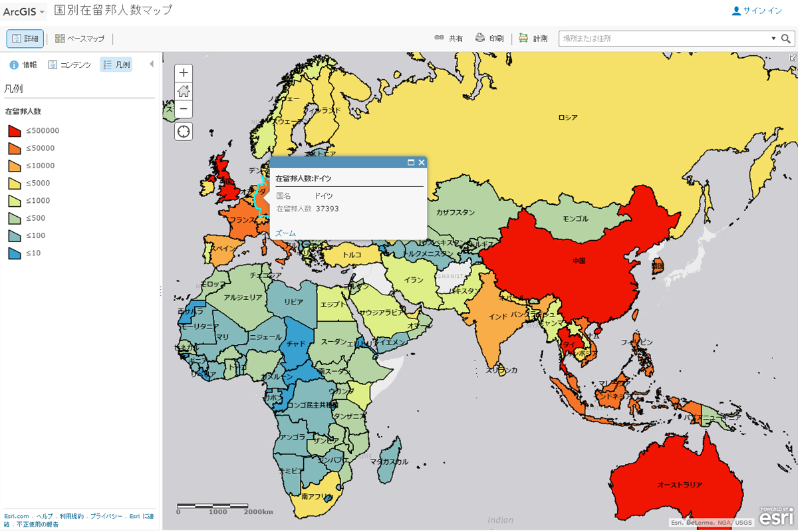
Task: Expand the ArcGIS dropdown menu
Action: pyautogui.click(x=25, y=11)
